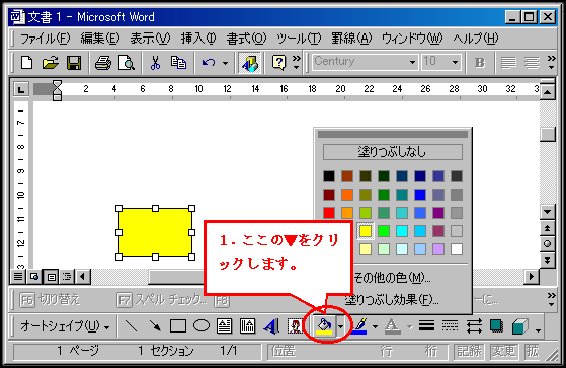Open the 挿入 (Insert) menu
The height and width of the screenshot is (368, 566).
pyautogui.click(x=198, y=38)
